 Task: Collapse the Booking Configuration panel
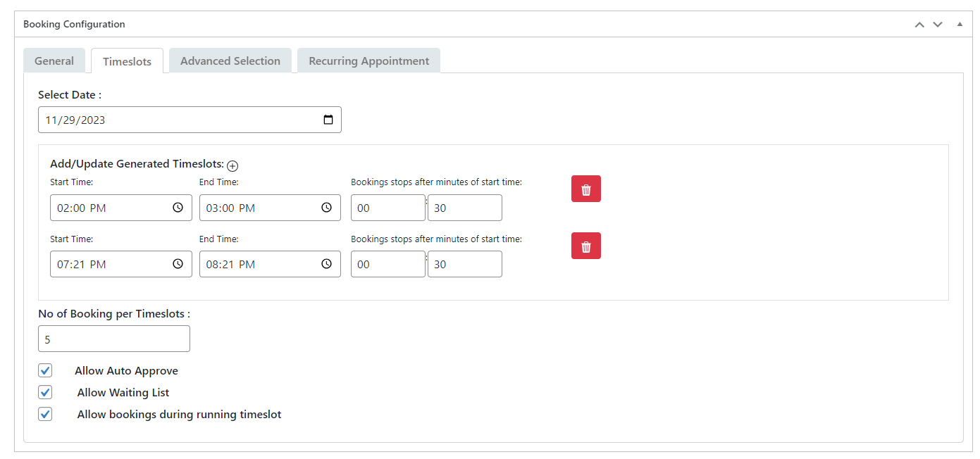click(x=959, y=24)
